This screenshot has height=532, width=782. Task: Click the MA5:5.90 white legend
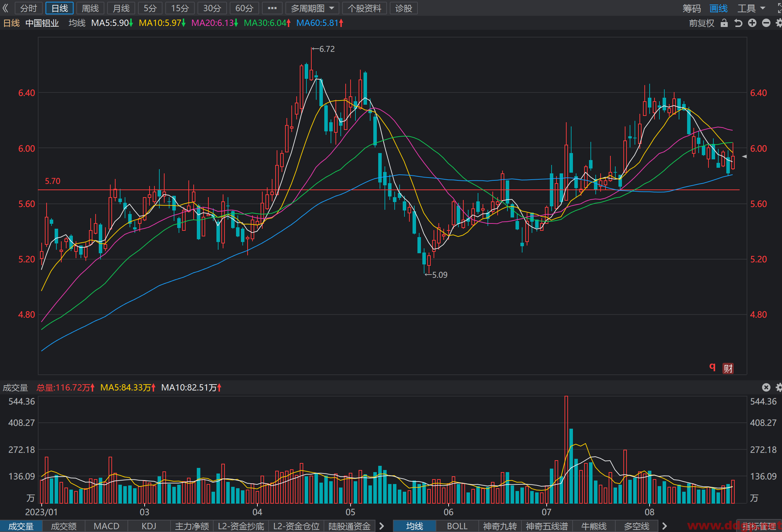[112, 23]
